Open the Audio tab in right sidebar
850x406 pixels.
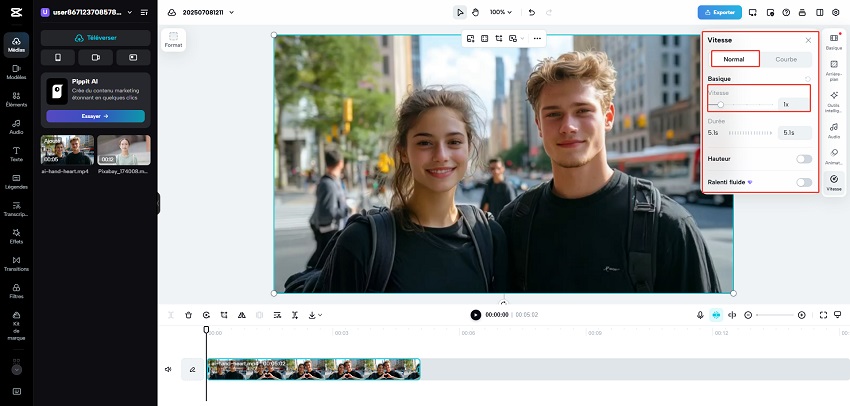834,131
